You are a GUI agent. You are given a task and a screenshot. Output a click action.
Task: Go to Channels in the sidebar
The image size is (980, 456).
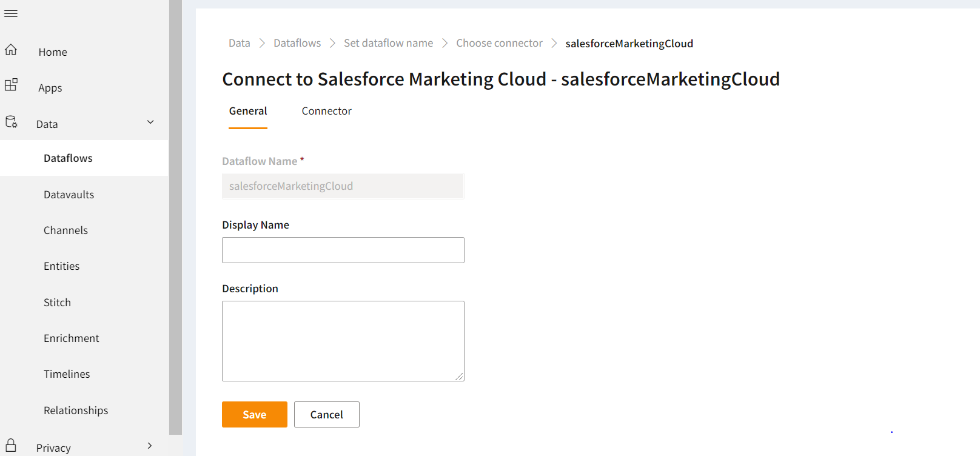click(65, 230)
